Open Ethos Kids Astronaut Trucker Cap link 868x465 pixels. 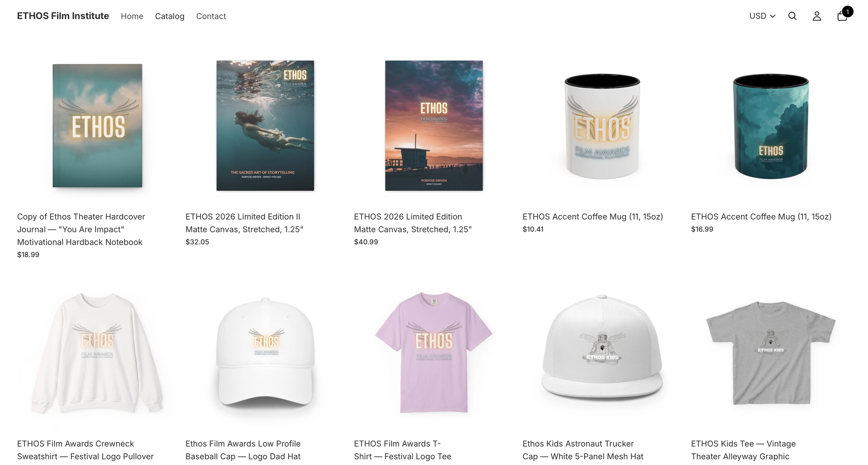coord(583,450)
